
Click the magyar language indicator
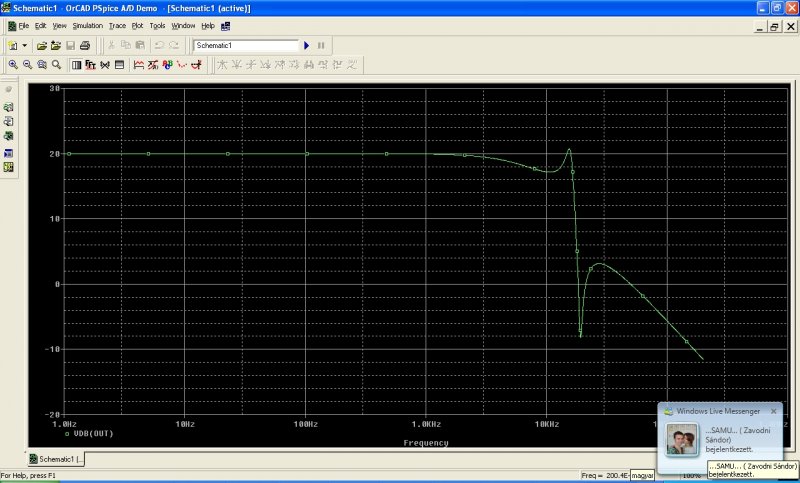642,475
